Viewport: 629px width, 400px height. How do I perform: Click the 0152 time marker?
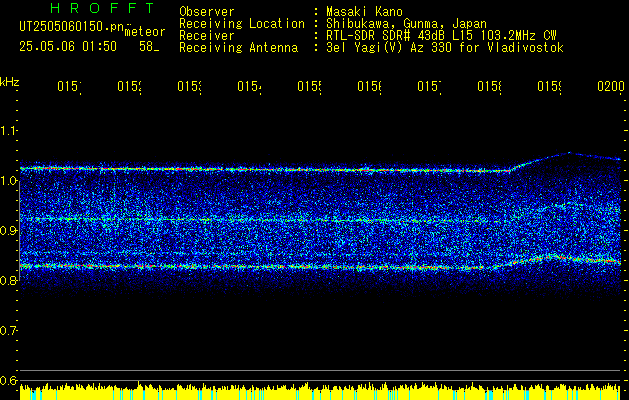[129, 86]
